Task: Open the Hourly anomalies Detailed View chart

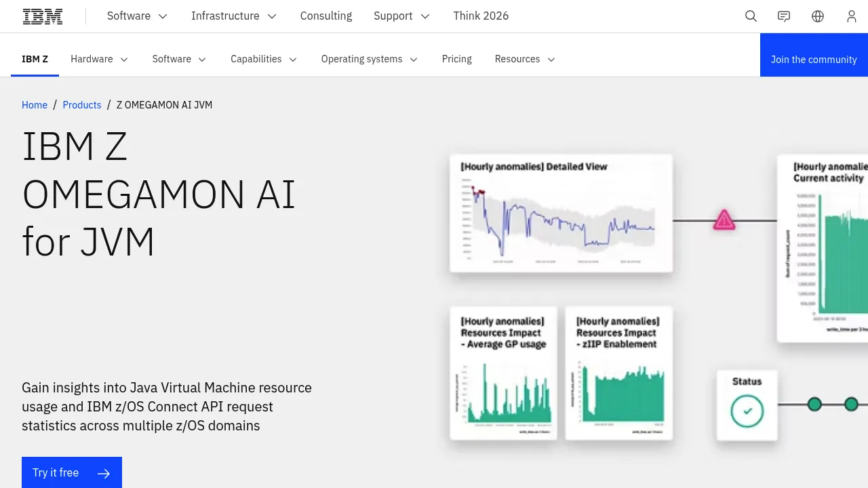Action: coord(561,213)
